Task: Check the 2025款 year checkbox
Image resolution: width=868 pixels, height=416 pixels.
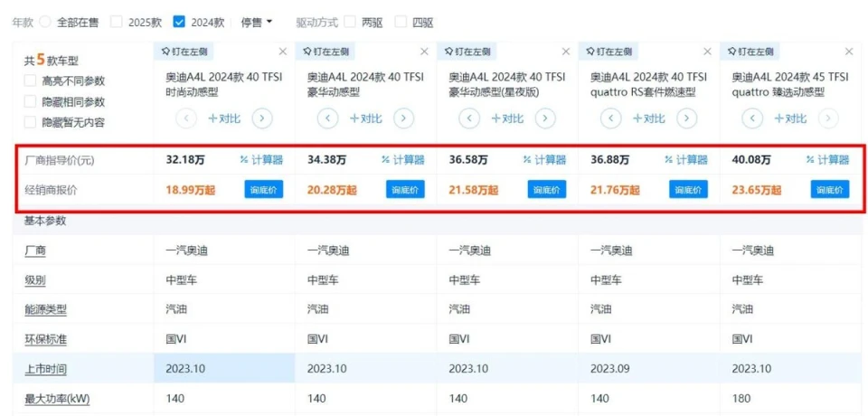Action: tap(117, 23)
